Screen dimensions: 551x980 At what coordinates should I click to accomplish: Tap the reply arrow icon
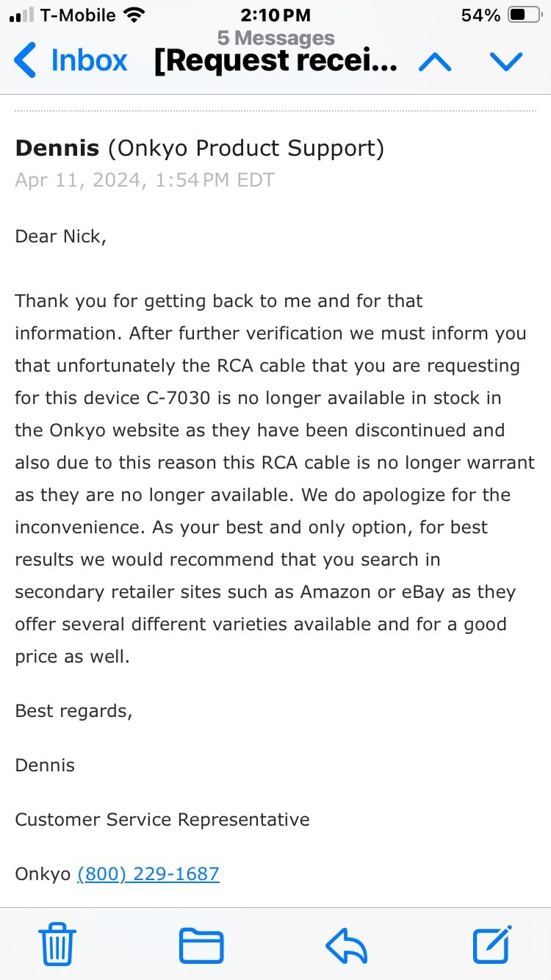346,945
